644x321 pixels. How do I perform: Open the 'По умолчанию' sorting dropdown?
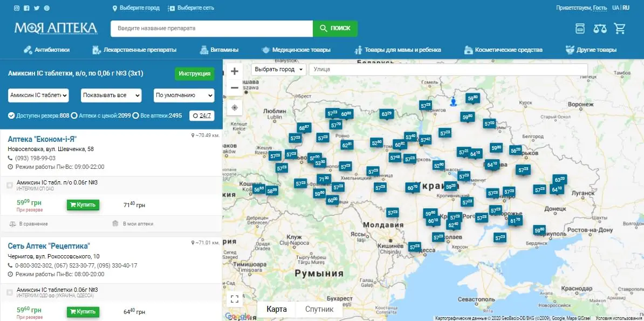click(x=184, y=95)
